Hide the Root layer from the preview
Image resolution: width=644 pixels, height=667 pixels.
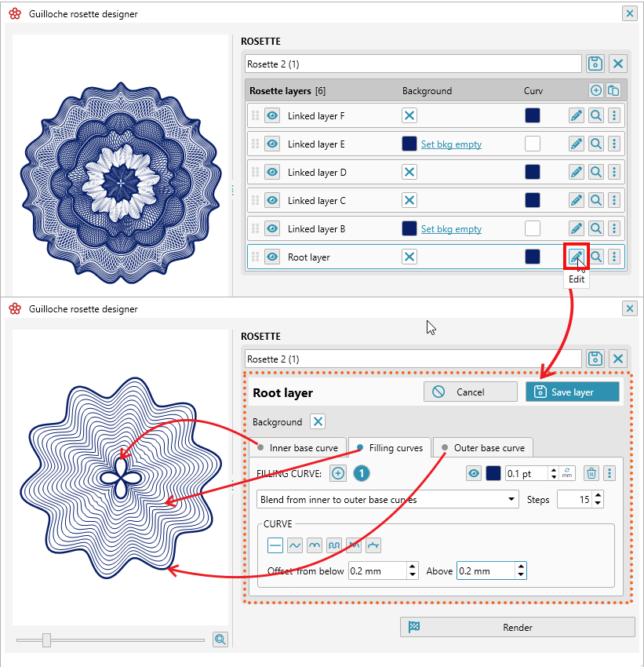tap(271, 257)
